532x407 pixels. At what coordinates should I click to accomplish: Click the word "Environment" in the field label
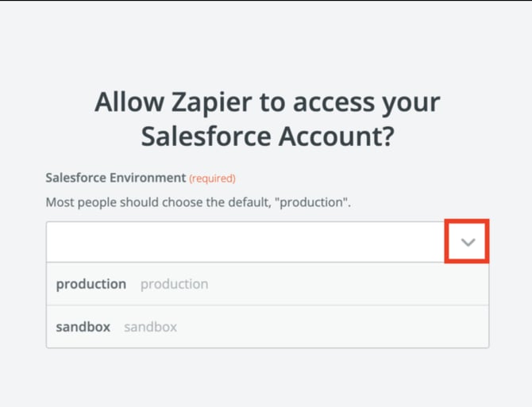coord(148,179)
